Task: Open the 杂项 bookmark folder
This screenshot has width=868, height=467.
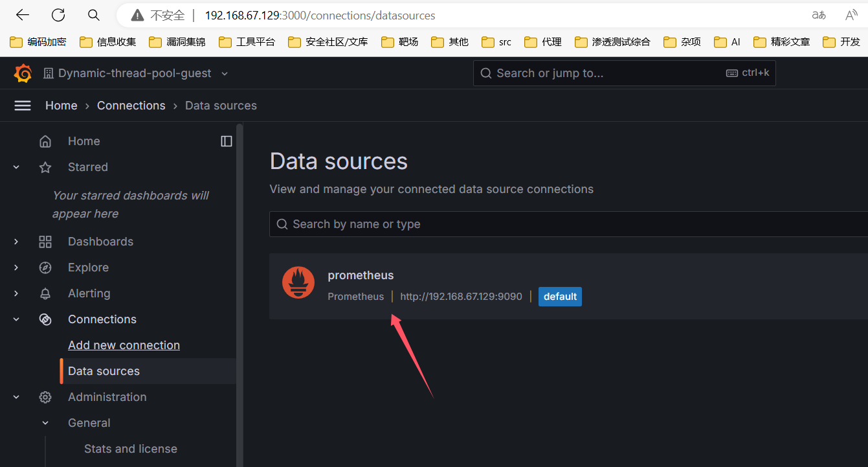Action: point(682,42)
